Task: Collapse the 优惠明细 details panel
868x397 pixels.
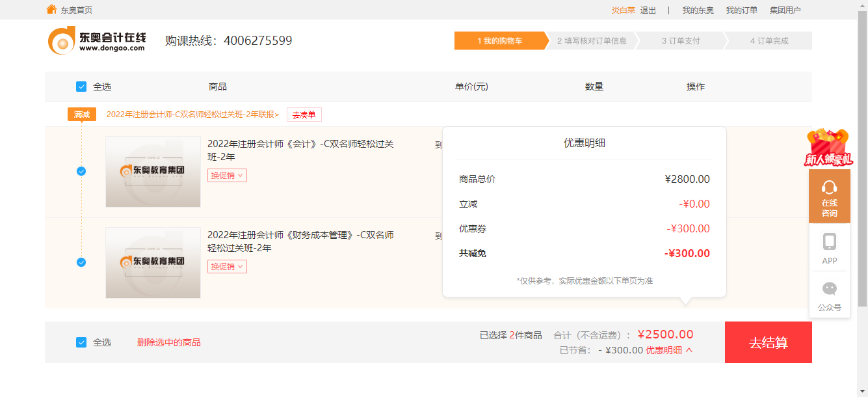Action: coord(669,350)
